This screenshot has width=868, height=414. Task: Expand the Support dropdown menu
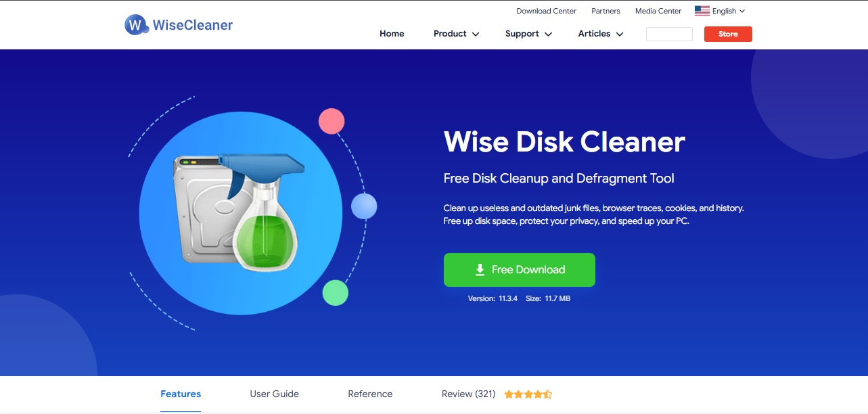click(529, 34)
